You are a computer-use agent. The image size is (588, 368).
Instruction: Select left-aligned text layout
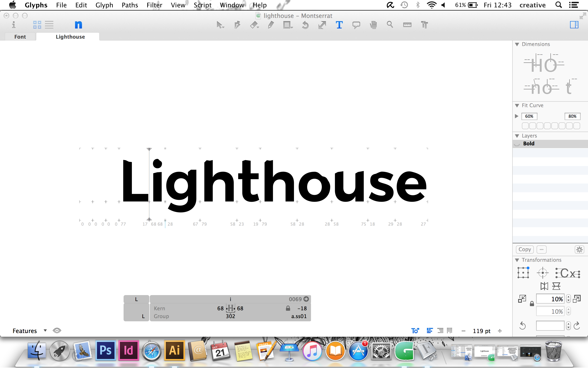pyautogui.click(x=430, y=331)
